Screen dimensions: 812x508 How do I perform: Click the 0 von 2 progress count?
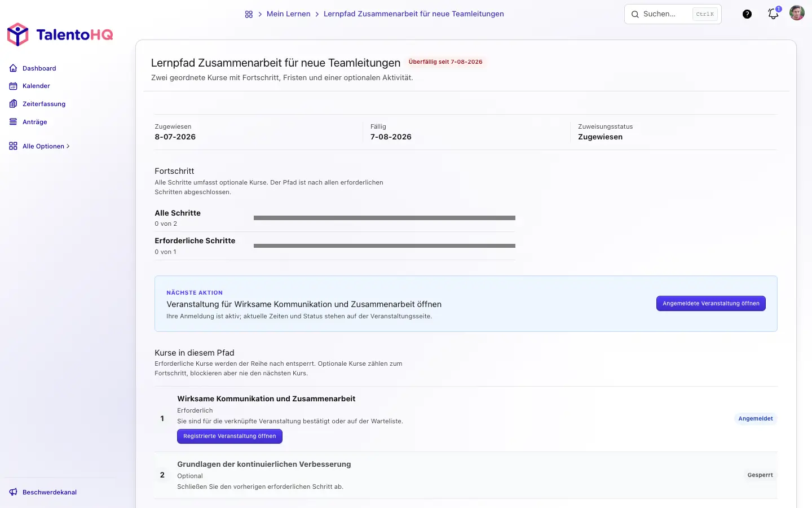(166, 224)
